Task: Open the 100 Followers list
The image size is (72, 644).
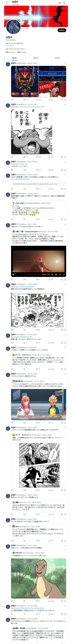Action: click(x=22, y=52)
